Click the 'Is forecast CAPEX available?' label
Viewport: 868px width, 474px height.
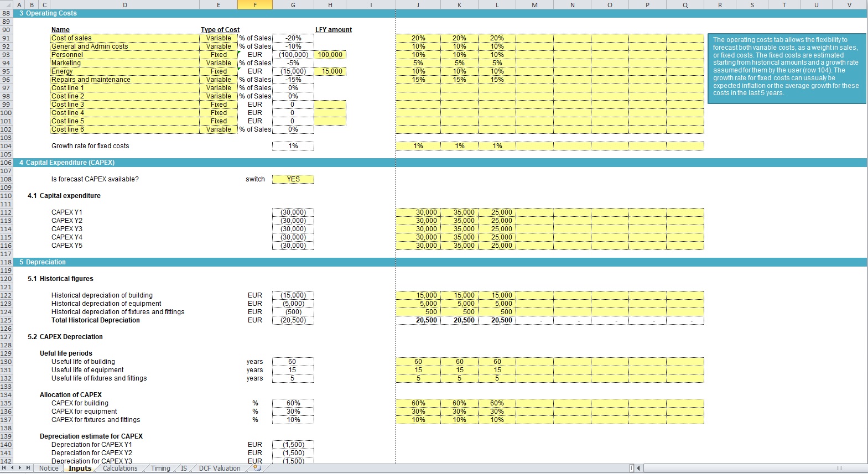tap(95, 179)
